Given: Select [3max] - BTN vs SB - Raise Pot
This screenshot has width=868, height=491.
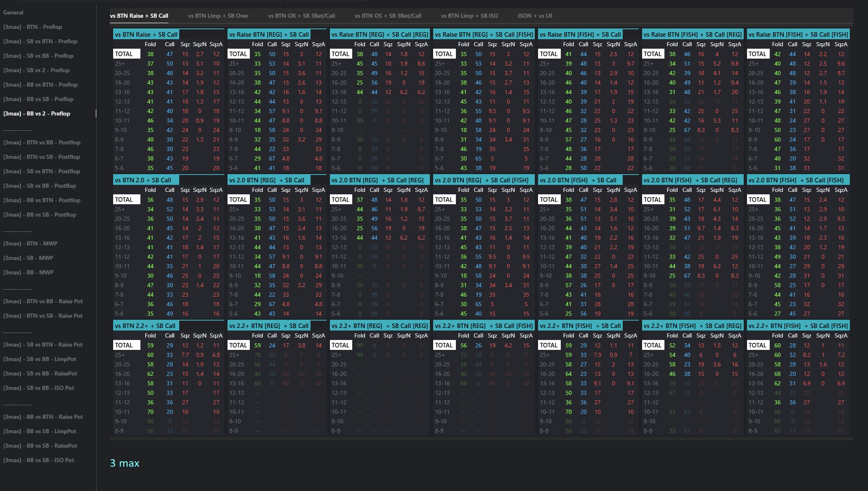Looking at the screenshot, I should coord(43,316).
